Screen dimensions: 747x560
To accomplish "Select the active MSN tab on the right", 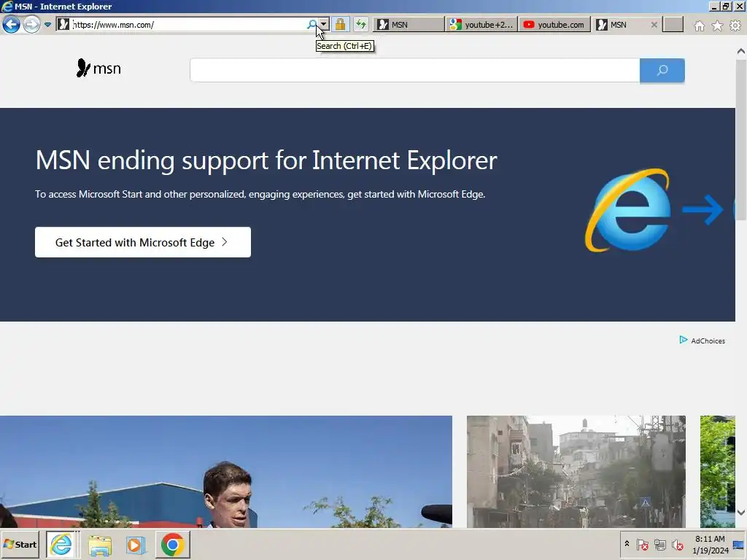I will 619,25.
